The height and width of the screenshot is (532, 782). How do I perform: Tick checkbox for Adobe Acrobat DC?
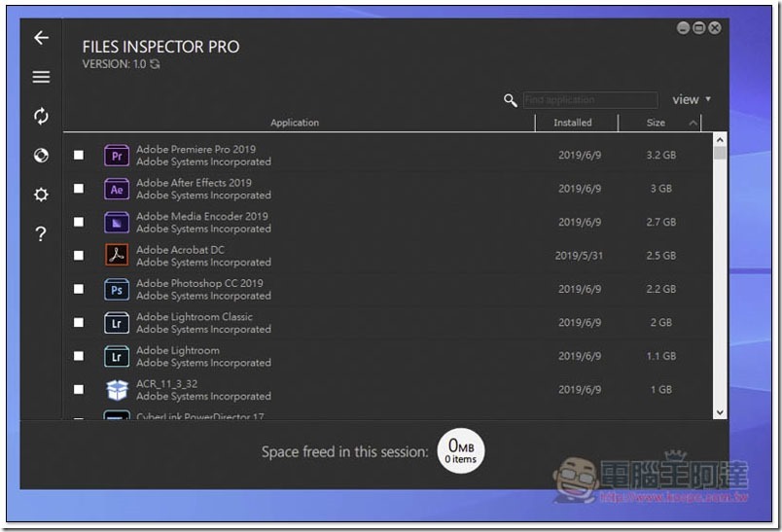tap(79, 255)
